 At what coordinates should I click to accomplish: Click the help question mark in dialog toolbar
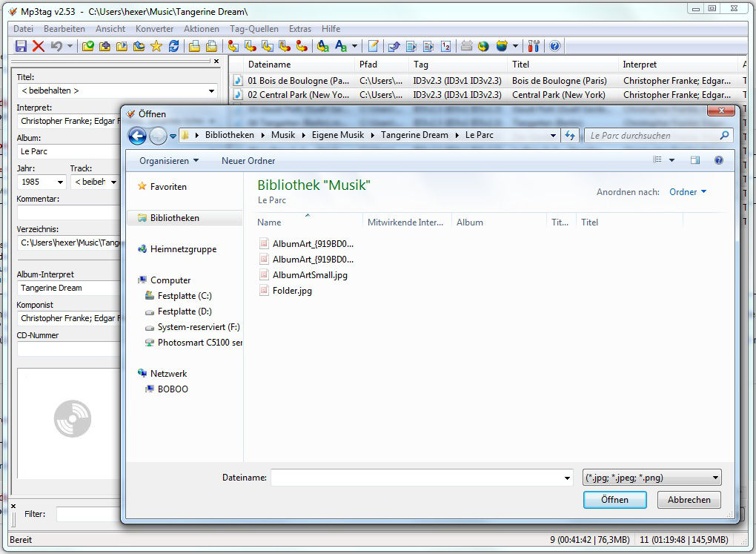[x=718, y=160]
